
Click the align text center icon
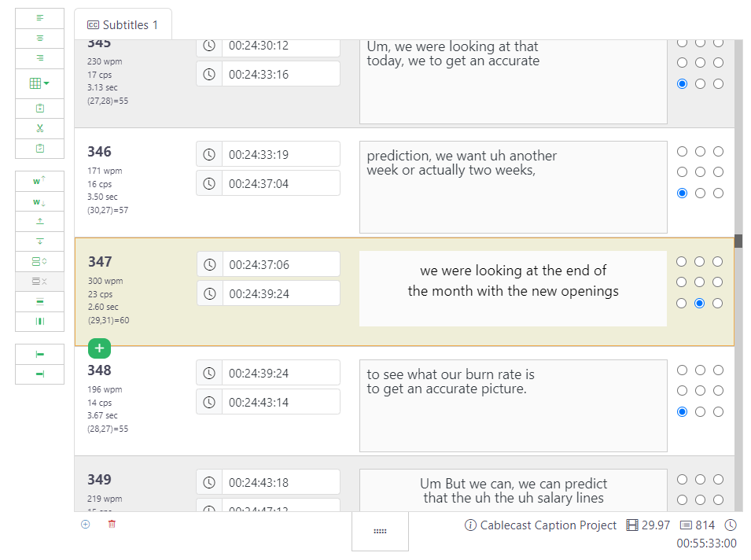click(x=39, y=38)
